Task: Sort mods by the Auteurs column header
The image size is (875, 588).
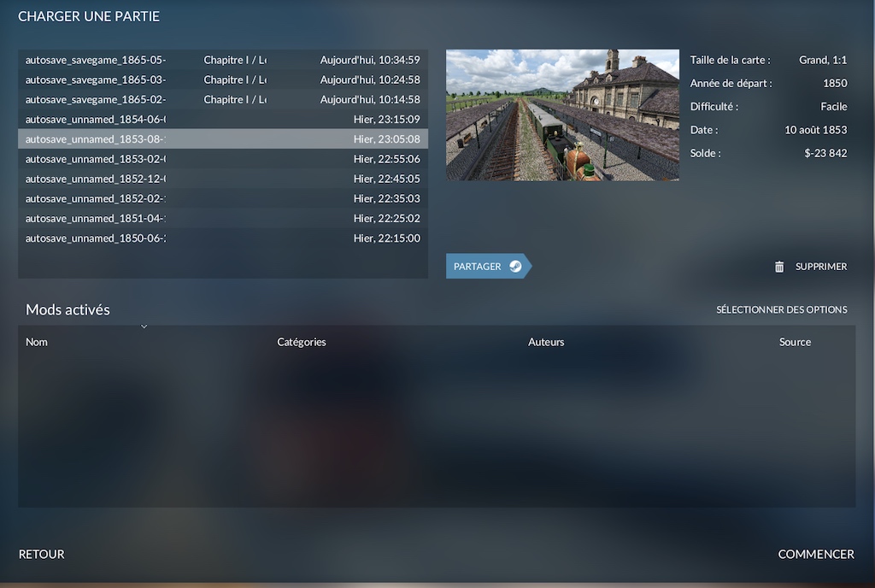Action: 546,342
